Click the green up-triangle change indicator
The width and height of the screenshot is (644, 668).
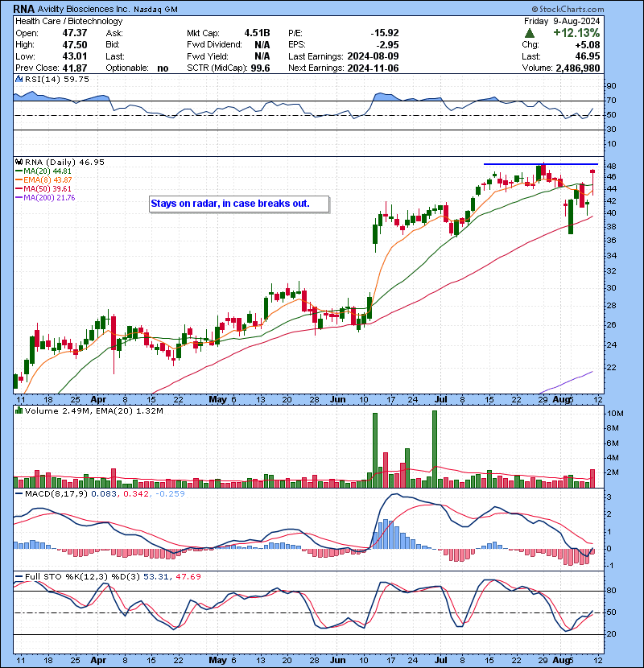click(530, 33)
